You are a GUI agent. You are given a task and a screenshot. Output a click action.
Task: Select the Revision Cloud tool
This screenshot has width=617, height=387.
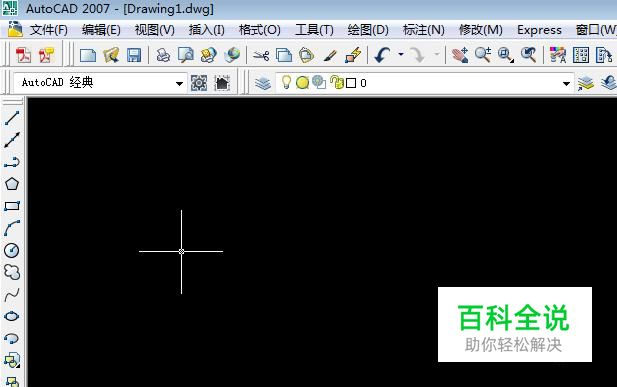click(12, 272)
